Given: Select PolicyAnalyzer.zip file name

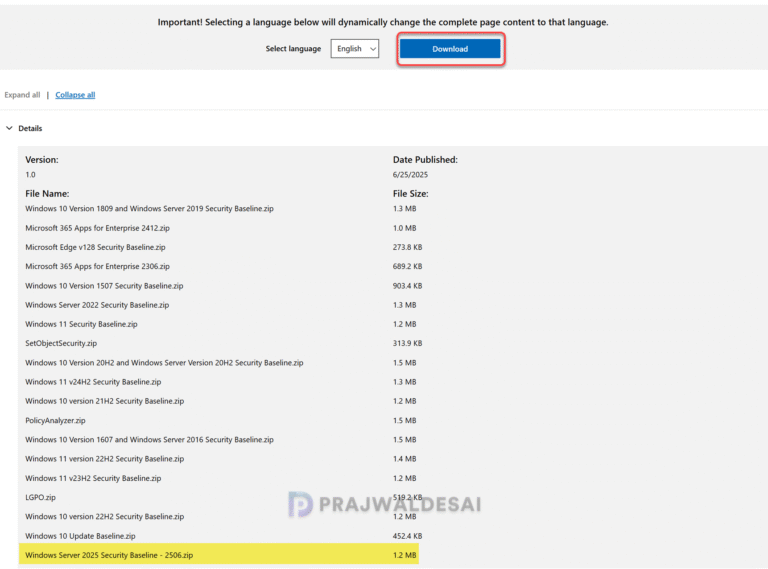Looking at the screenshot, I should pyautogui.click(x=55, y=421).
